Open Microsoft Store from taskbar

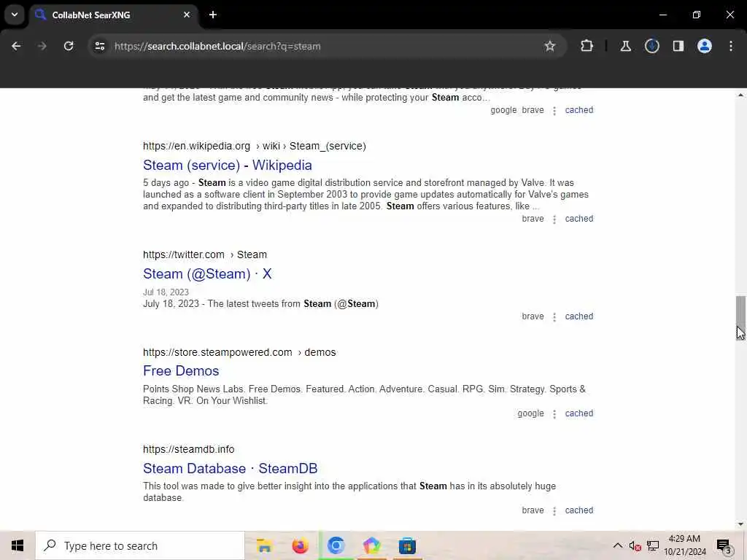tap(407, 545)
